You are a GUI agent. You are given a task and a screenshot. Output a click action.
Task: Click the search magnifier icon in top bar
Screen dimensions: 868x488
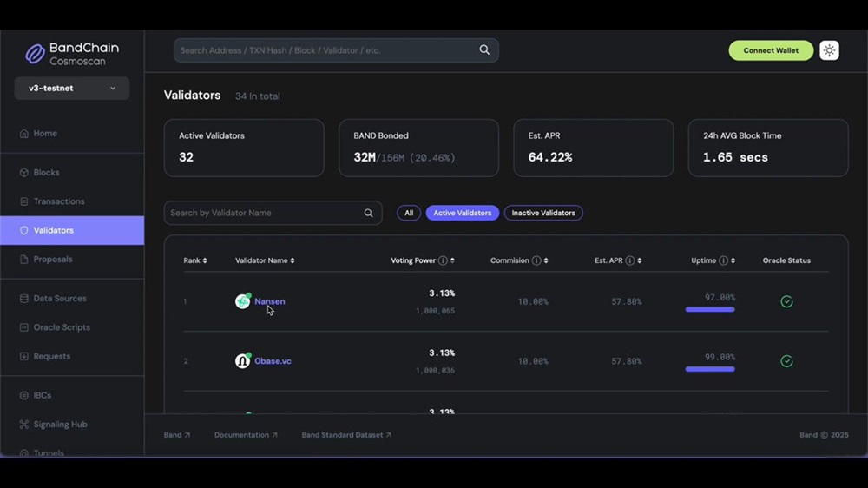(484, 50)
